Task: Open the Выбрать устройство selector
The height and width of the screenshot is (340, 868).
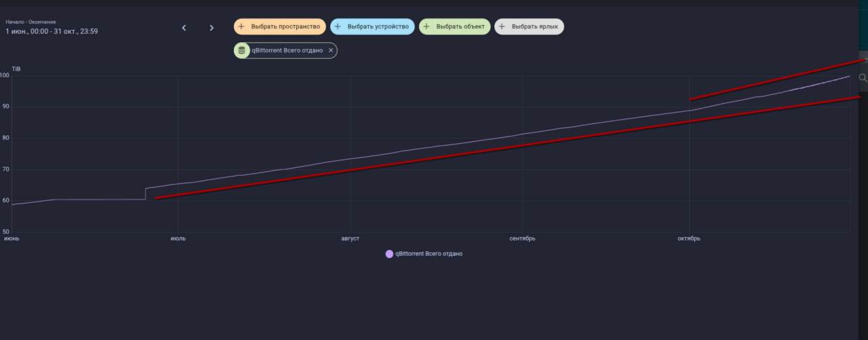Action: (x=378, y=26)
